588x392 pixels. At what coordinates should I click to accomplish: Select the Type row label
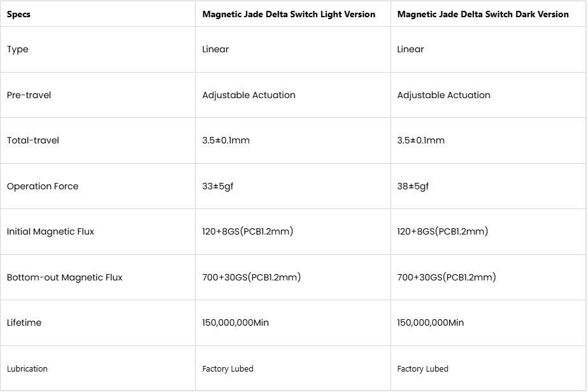18,49
